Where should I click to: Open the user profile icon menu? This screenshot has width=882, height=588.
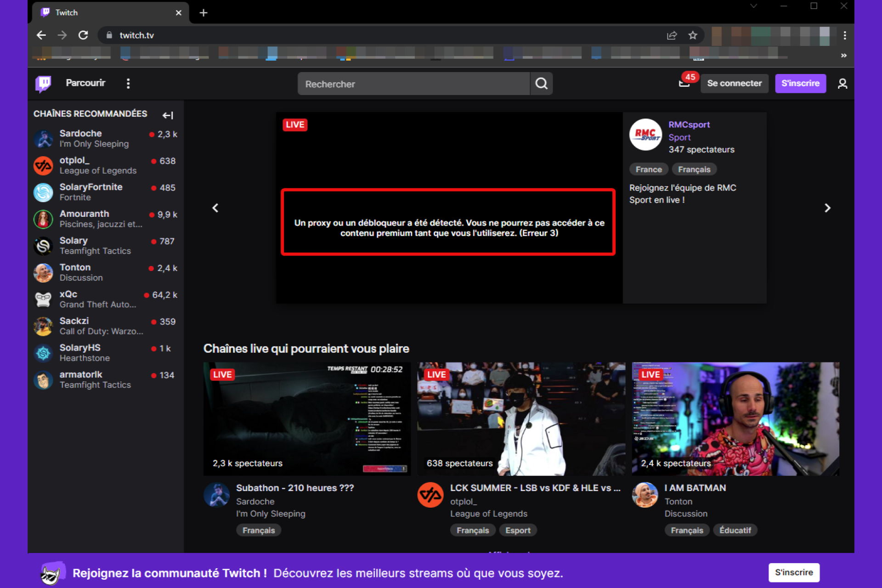tap(842, 84)
